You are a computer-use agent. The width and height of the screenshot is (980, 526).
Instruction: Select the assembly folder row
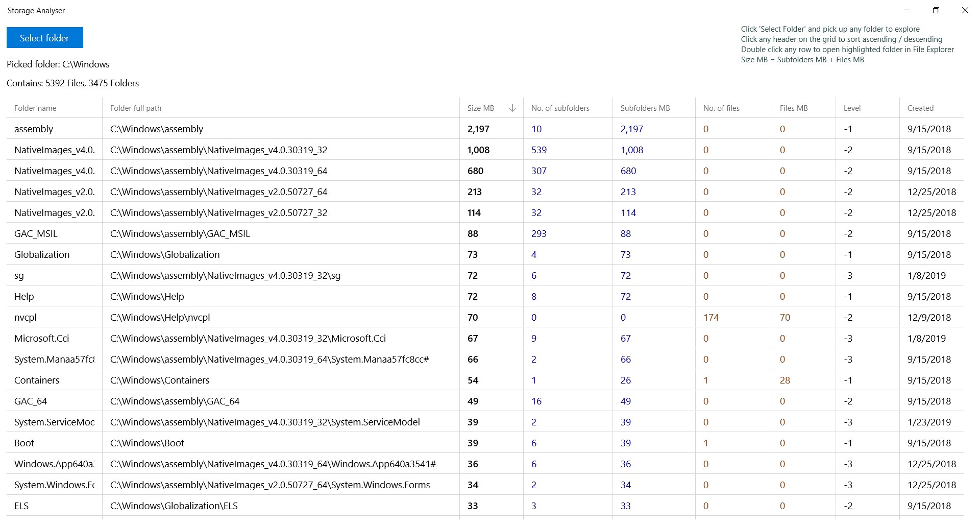tap(34, 129)
